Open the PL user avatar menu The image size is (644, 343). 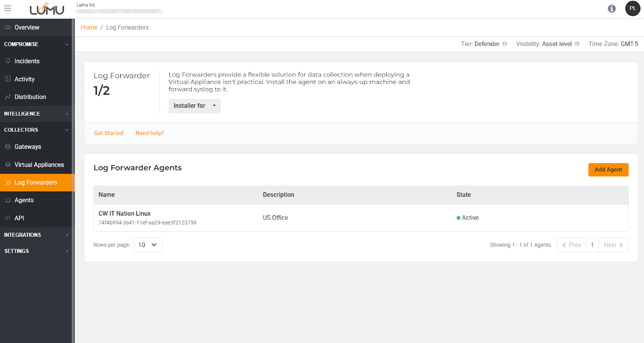(632, 8)
